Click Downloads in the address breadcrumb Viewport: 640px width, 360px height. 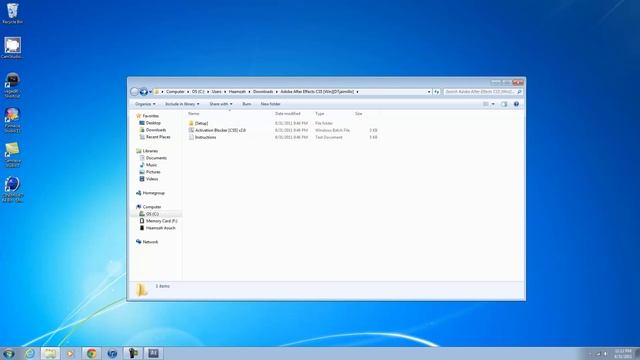click(x=263, y=92)
